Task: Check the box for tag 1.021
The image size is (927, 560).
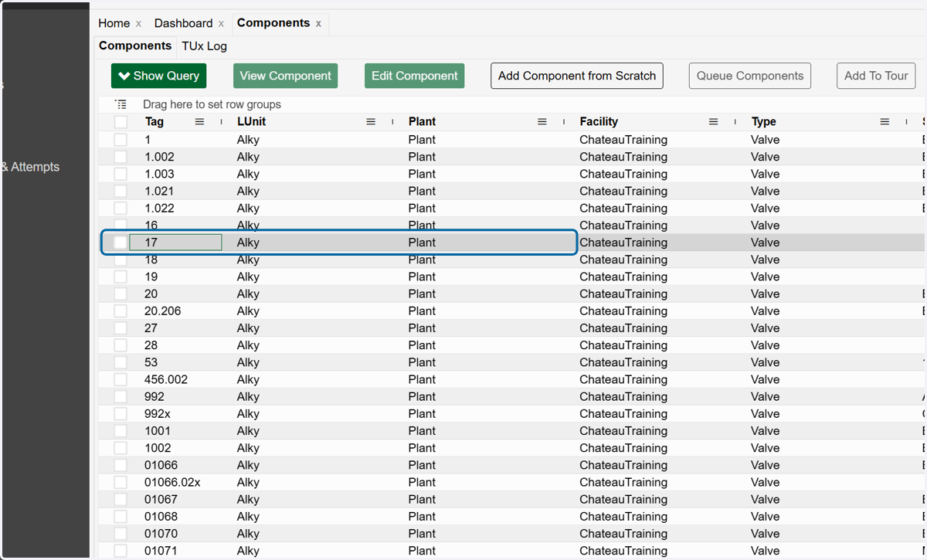Action: point(121,191)
